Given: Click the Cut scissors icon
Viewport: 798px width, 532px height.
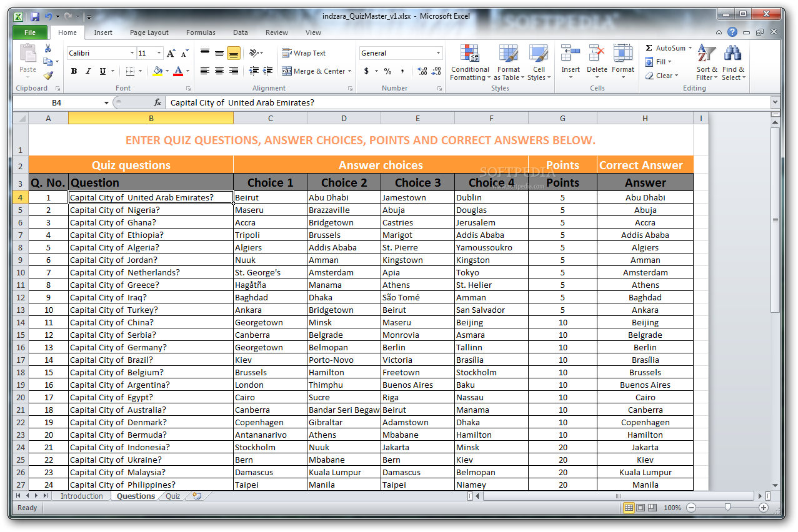Looking at the screenshot, I should point(48,49).
